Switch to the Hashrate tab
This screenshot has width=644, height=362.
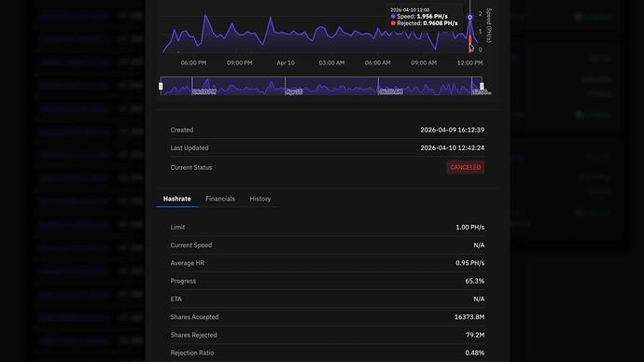click(177, 199)
